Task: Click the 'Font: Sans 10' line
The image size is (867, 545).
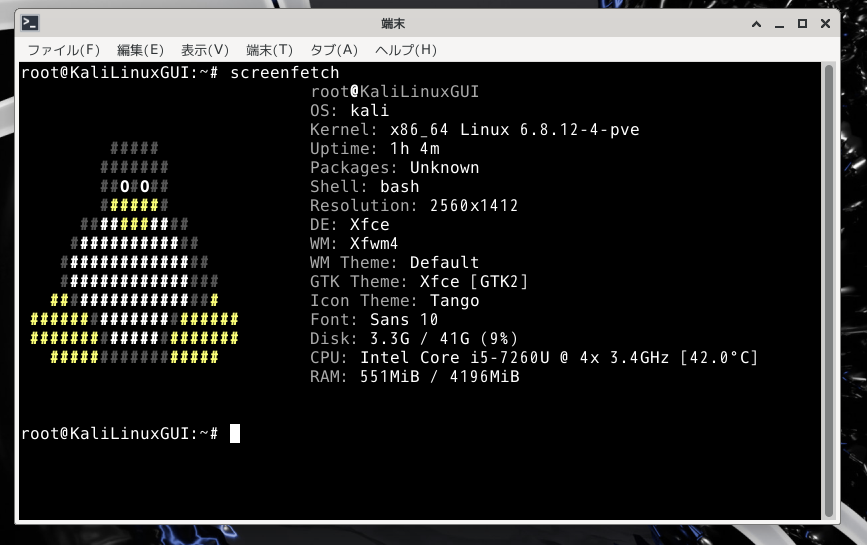Action: pos(374,319)
